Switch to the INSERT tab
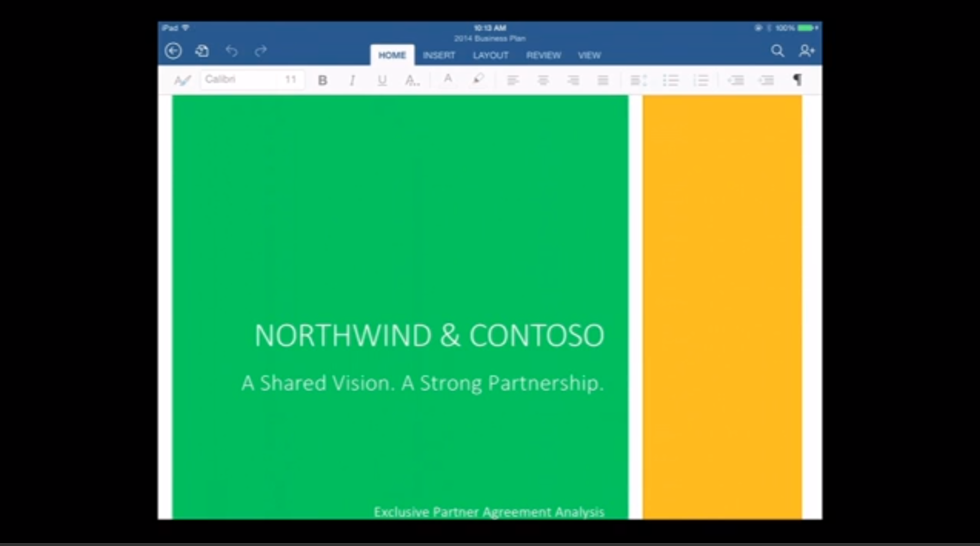This screenshot has width=980, height=546. tap(439, 55)
